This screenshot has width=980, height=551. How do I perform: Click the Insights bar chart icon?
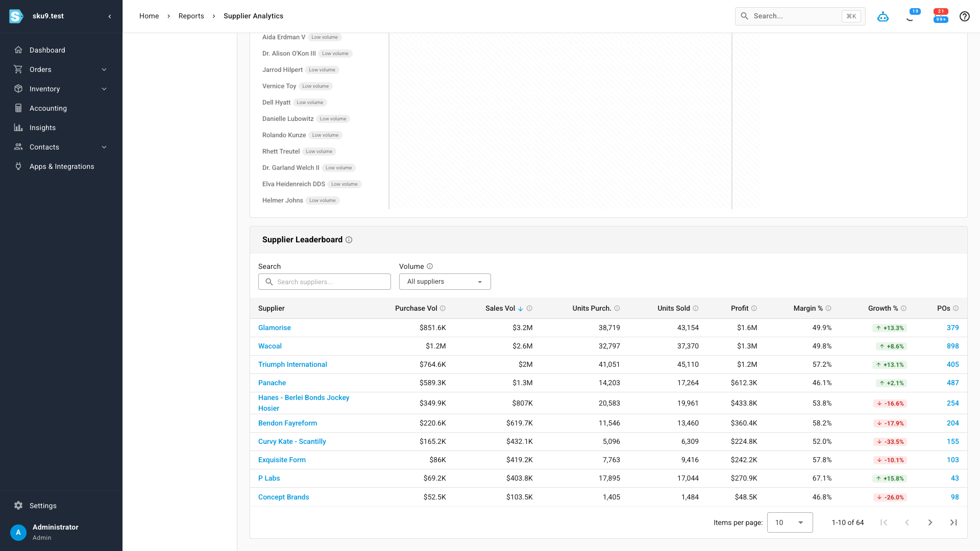tap(18, 128)
